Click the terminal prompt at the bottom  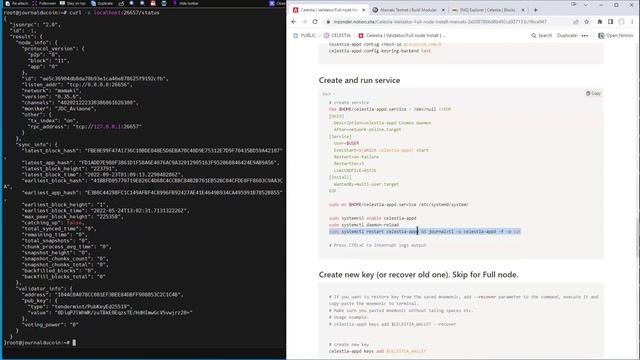pos(40,342)
